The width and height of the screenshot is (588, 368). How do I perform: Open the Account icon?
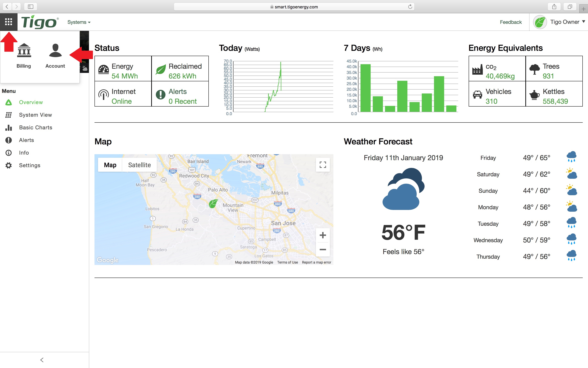(x=55, y=50)
